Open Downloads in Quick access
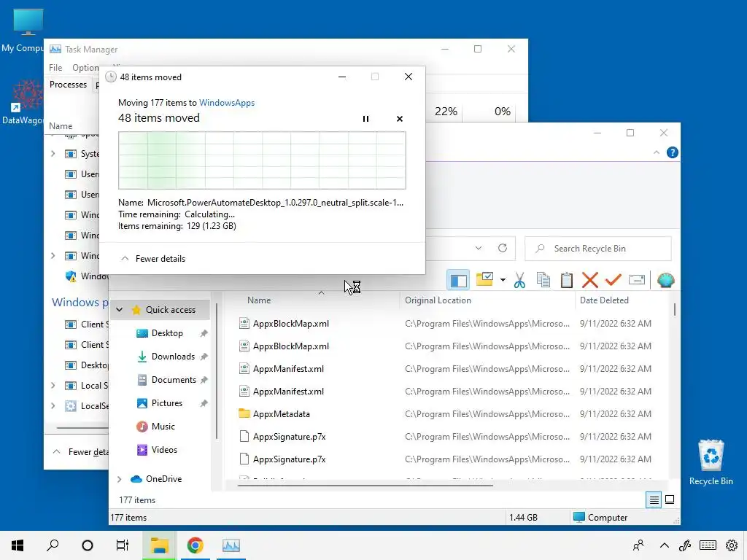747x560 pixels. click(x=172, y=357)
